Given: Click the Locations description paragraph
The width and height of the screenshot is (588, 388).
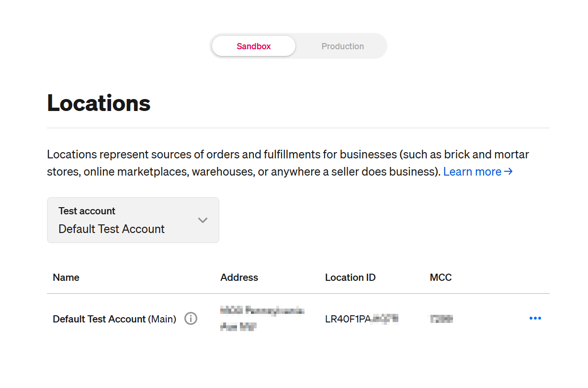Looking at the screenshot, I should pyautogui.click(x=287, y=163).
